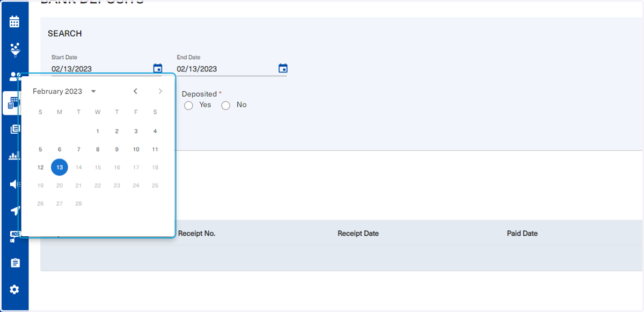Click the Paid Date column header

(522, 234)
